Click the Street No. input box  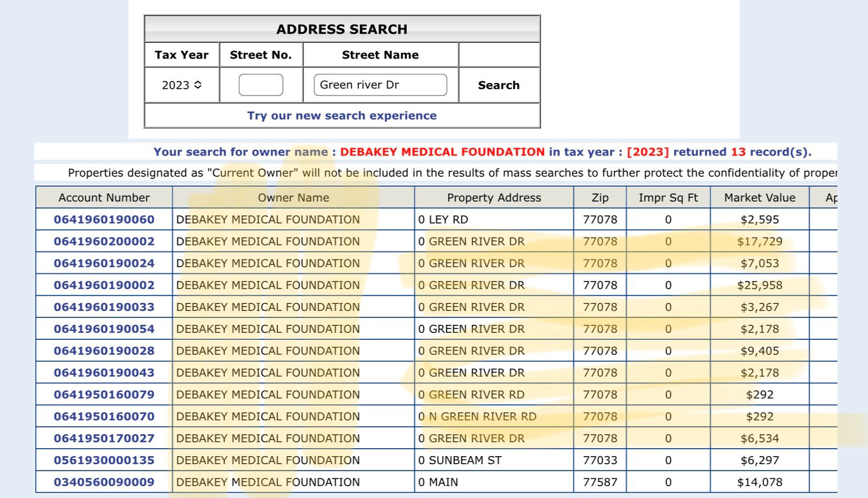261,85
